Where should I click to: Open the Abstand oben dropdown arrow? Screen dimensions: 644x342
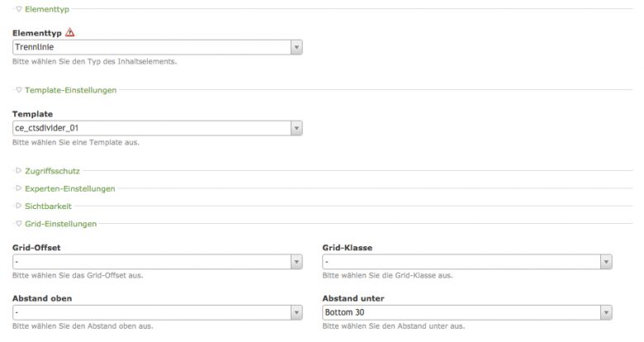point(297,312)
